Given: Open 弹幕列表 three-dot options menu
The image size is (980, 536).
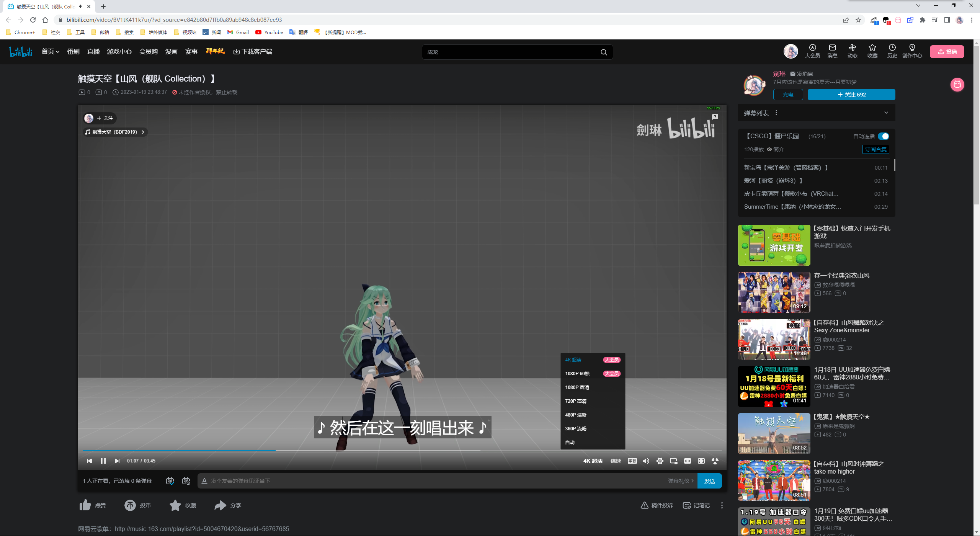Looking at the screenshot, I should click(x=776, y=113).
